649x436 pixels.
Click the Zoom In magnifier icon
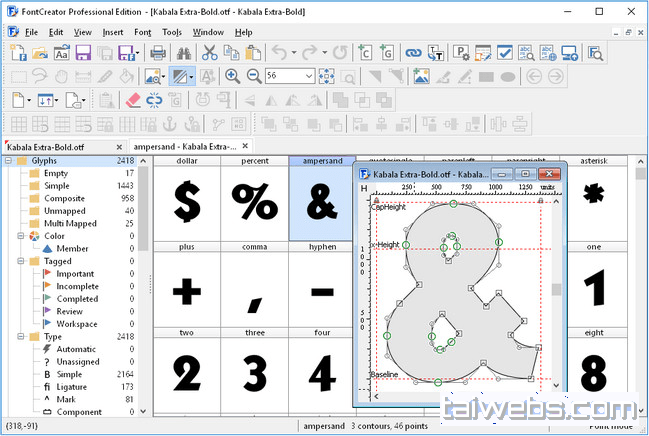coord(232,76)
